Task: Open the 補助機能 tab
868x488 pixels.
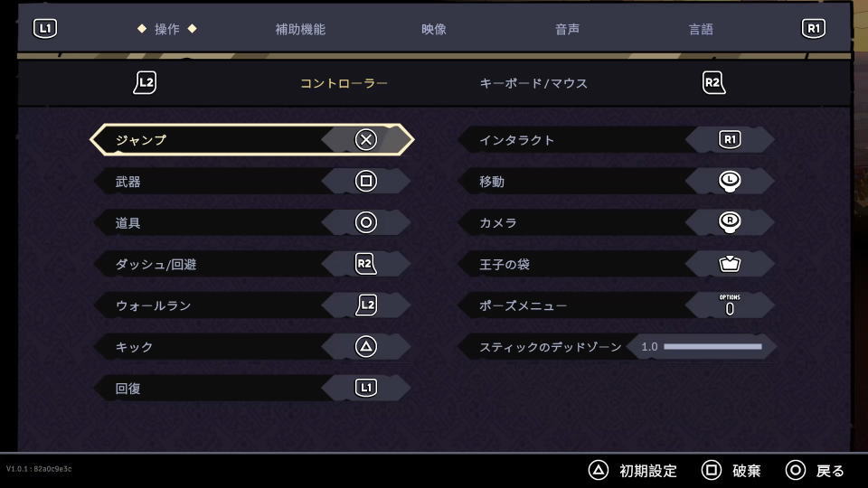Action: coord(300,29)
